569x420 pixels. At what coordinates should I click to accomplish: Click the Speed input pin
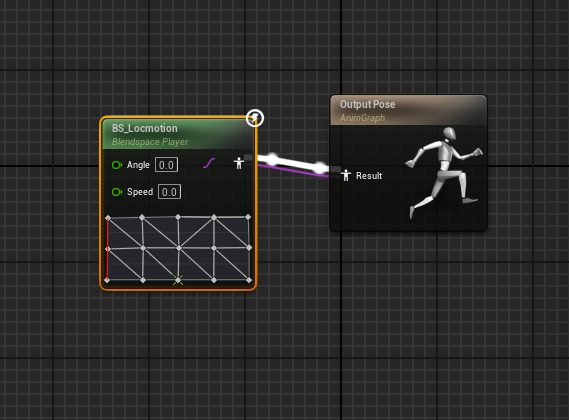[x=117, y=192]
